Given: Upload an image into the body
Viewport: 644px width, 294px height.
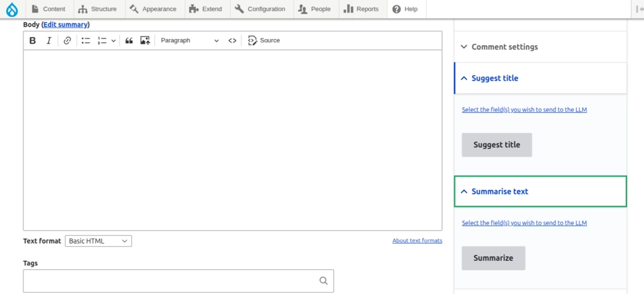Looking at the screenshot, I should click(x=145, y=40).
